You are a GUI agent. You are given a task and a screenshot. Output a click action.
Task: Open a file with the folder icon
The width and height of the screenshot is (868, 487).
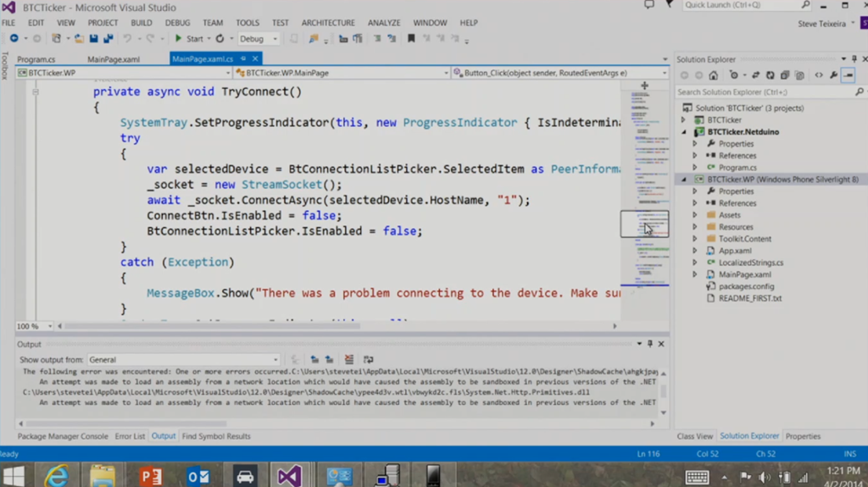pos(79,38)
